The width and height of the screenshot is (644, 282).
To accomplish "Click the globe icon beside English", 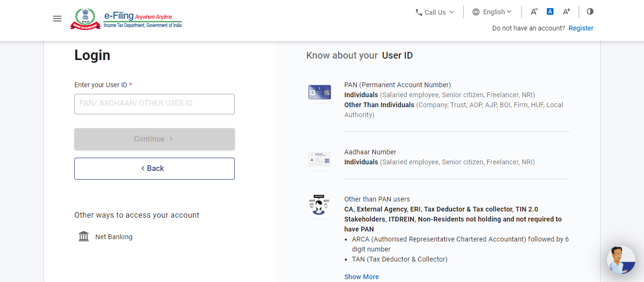I will [x=476, y=12].
